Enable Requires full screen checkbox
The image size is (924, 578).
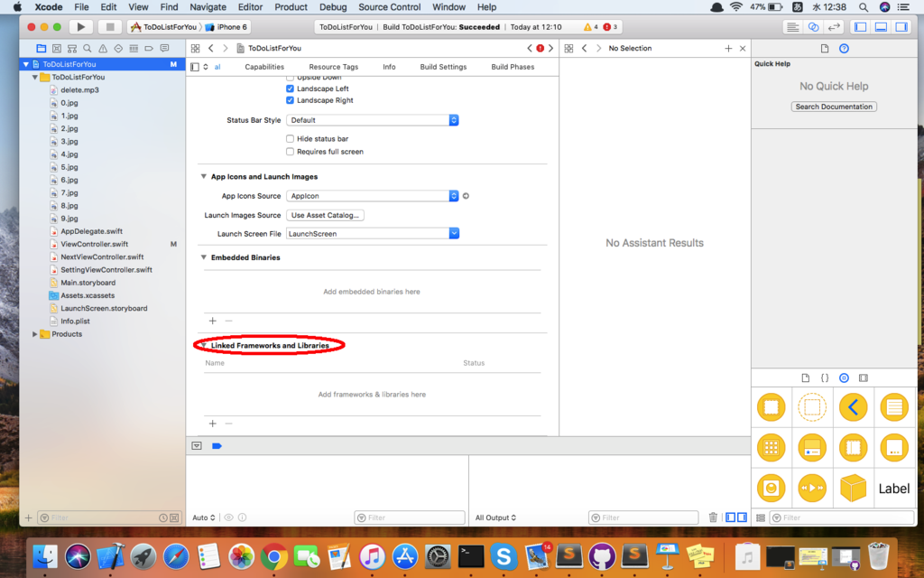pyautogui.click(x=290, y=152)
